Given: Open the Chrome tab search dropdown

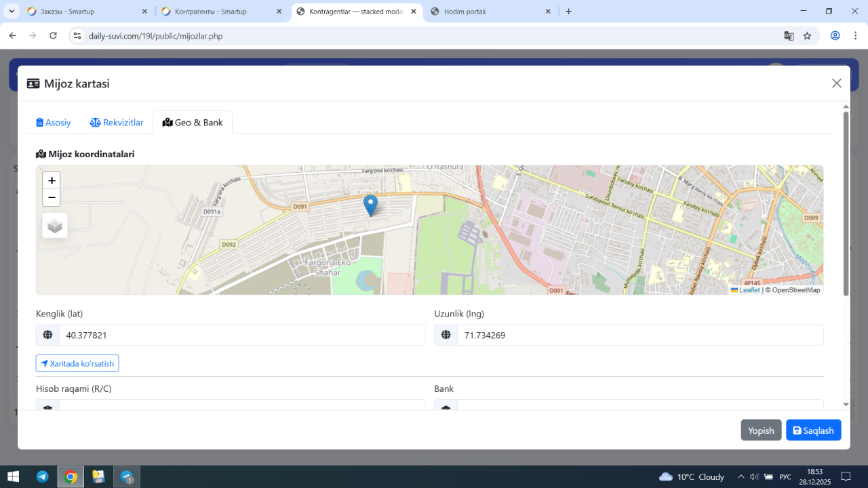Looking at the screenshot, I should (12, 12).
